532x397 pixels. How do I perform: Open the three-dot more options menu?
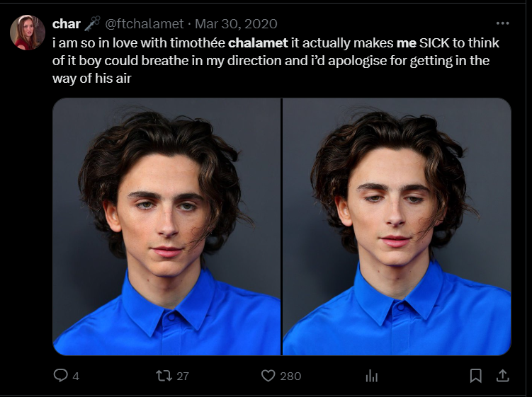(502, 23)
